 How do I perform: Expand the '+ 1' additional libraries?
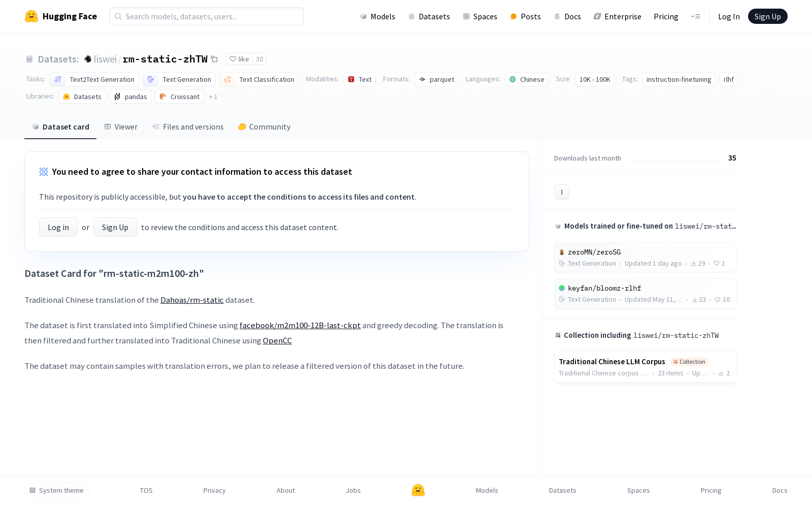(x=213, y=97)
